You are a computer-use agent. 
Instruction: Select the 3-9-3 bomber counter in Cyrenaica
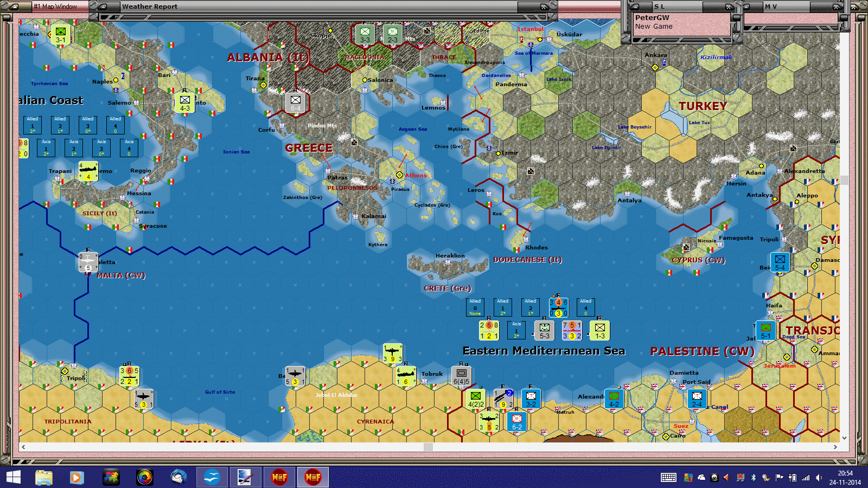click(x=393, y=353)
